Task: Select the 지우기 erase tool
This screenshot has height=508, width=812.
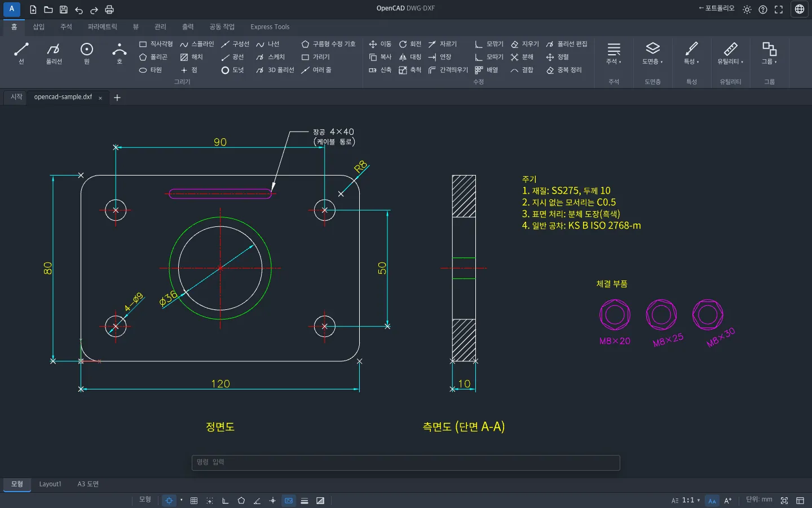Action: pos(525,44)
